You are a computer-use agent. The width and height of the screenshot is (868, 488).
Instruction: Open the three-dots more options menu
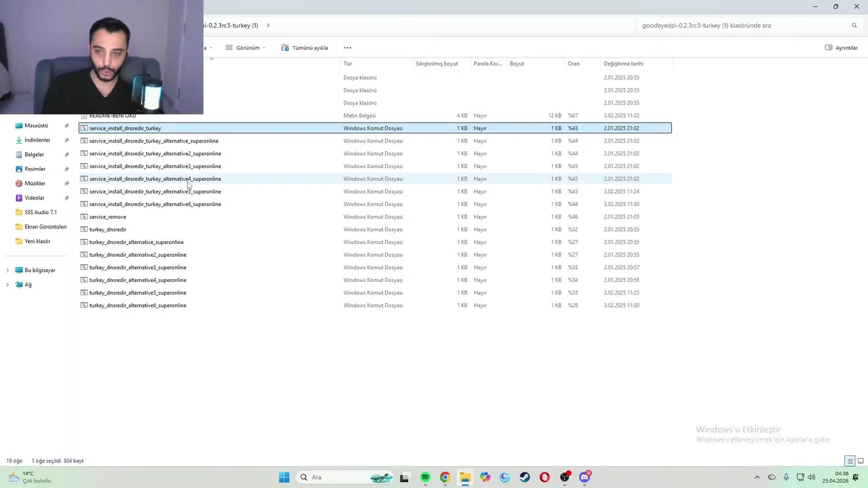pos(347,47)
